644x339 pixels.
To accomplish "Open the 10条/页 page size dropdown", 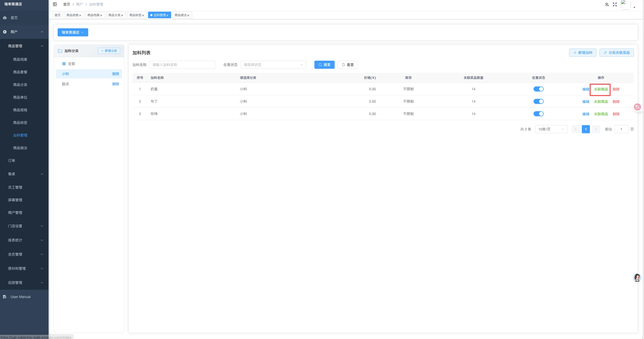I will (x=551, y=129).
